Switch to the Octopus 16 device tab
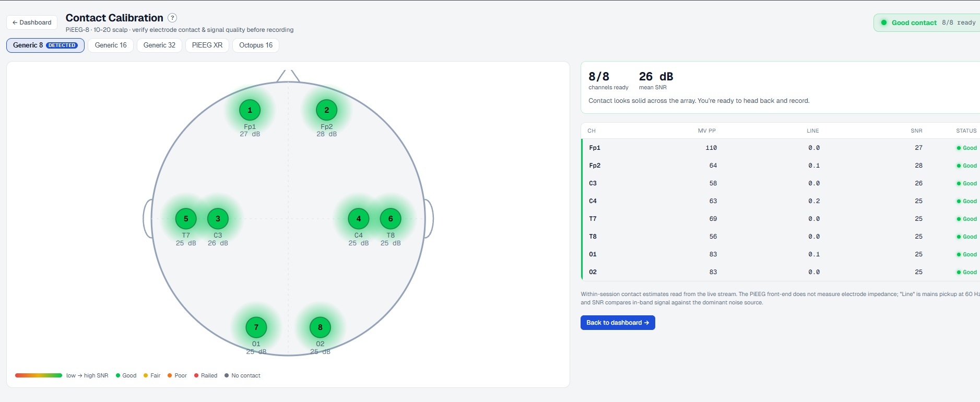The image size is (980, 402). click(x=256, y=45)
